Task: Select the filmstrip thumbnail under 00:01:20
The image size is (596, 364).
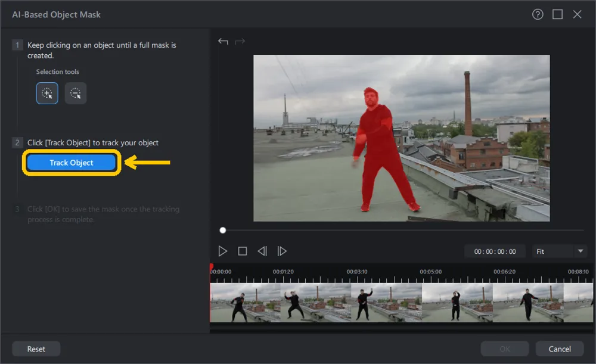Action: [315, 303]
